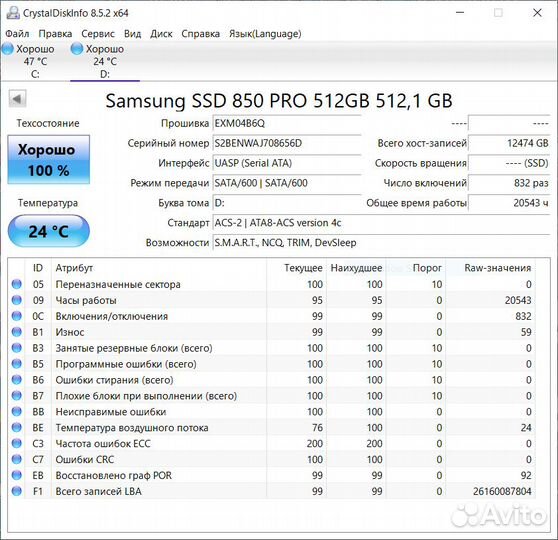Open the Язык(Language) menu
558x540 pixels.
[x=265, y=34]
